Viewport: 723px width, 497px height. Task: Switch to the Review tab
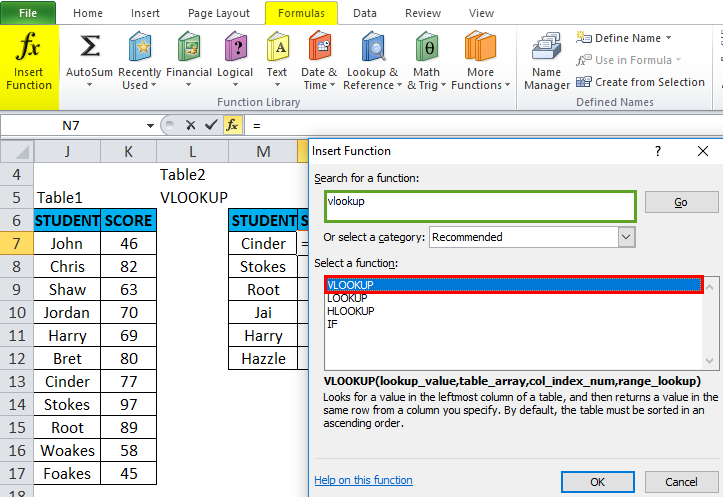coord(423,13)
